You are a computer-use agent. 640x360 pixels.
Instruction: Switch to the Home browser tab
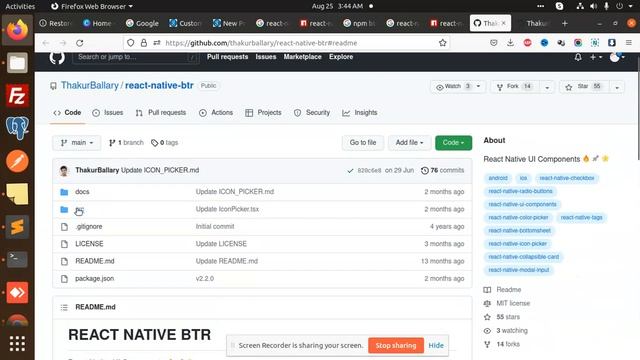[98, 23]
